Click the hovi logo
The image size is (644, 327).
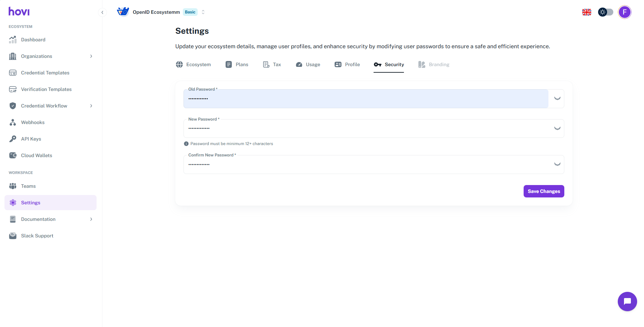pyautogui.click(x=19, y=12)
